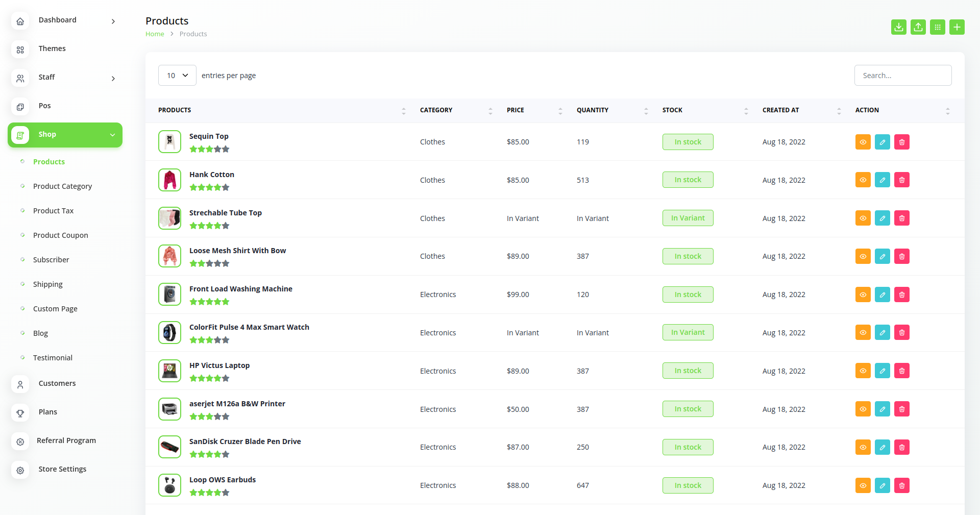Click the upload icon in the header
The width and height of the screenshot is (980, 515).
coord(918,27)
